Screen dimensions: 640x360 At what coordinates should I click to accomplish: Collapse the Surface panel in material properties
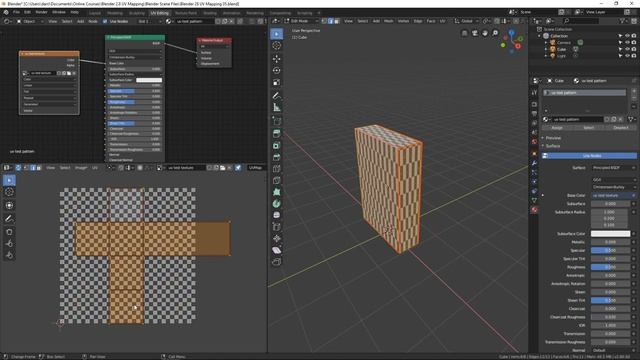pyautogui.click(x=553, y=146)
